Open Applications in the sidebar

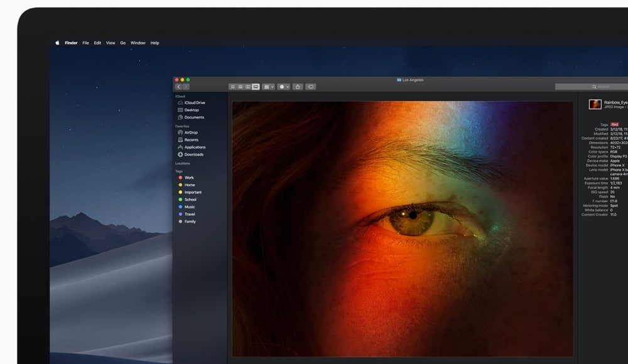[192, 147]
